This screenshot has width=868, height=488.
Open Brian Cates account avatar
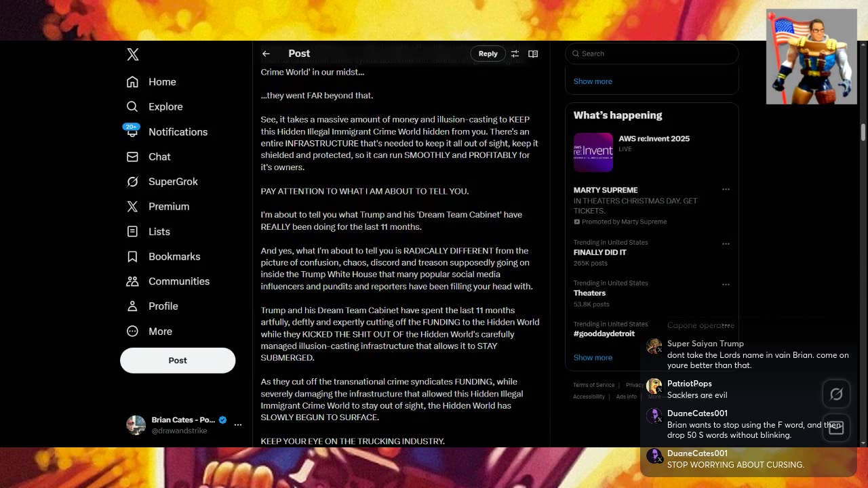pyautogui.click(x=136, y=425)
